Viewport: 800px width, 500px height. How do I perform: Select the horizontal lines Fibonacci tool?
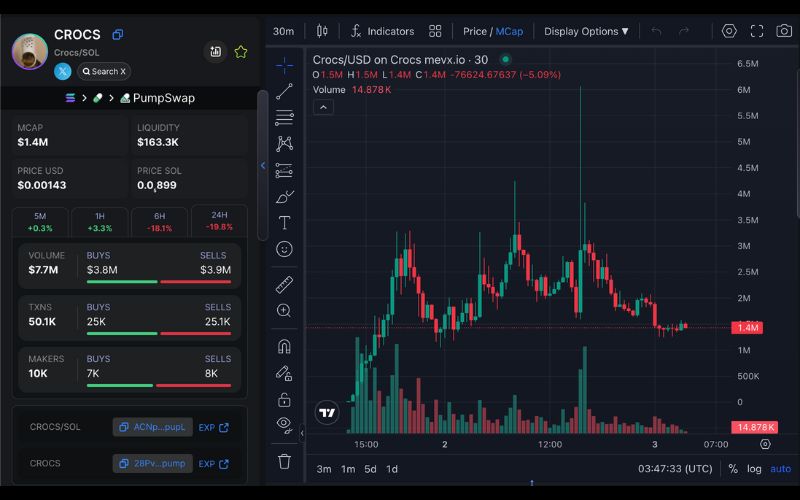point(284,117)
